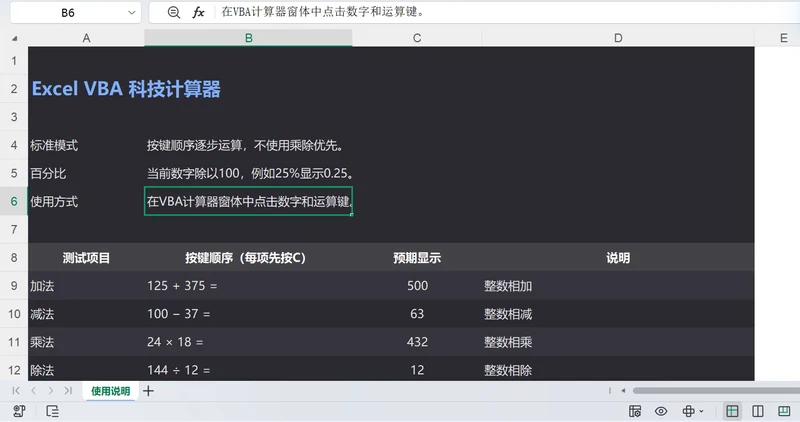The width and height of the screenshot is (800, 422).
Task: Click into the formula bar text
Action: coord(322,12)
